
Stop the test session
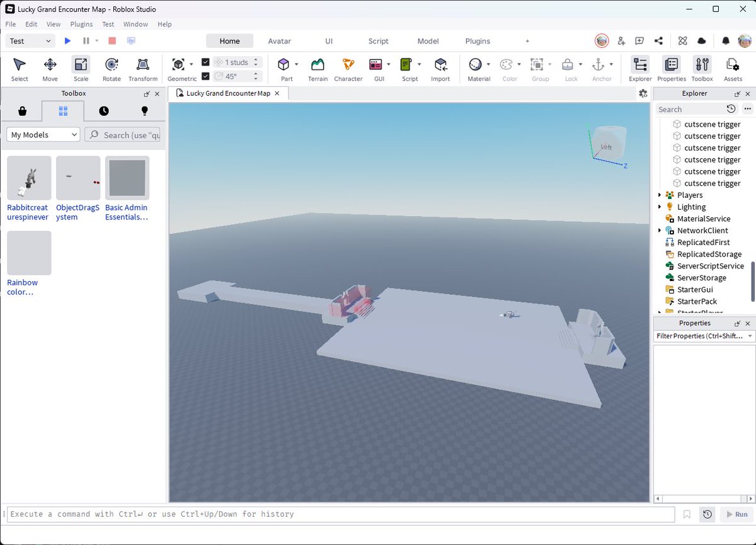tap(112, 41)
